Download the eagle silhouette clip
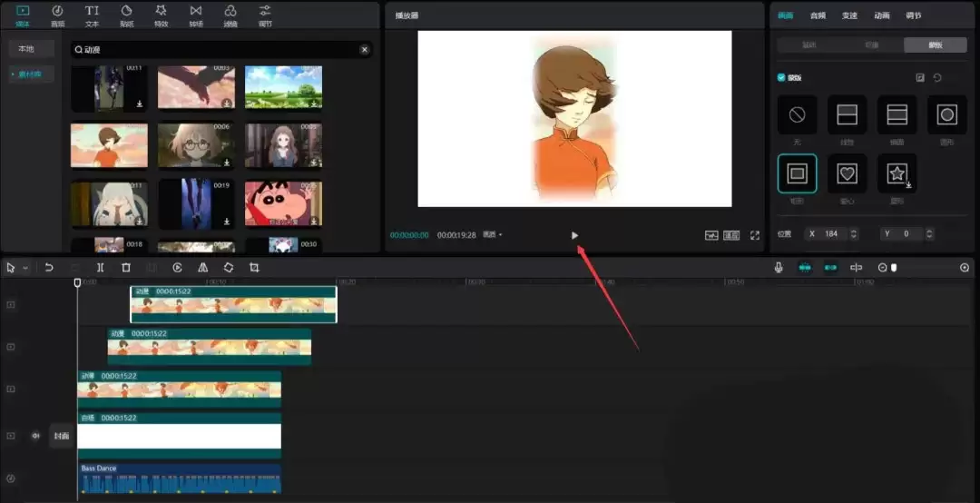 (x=227, y=104)
